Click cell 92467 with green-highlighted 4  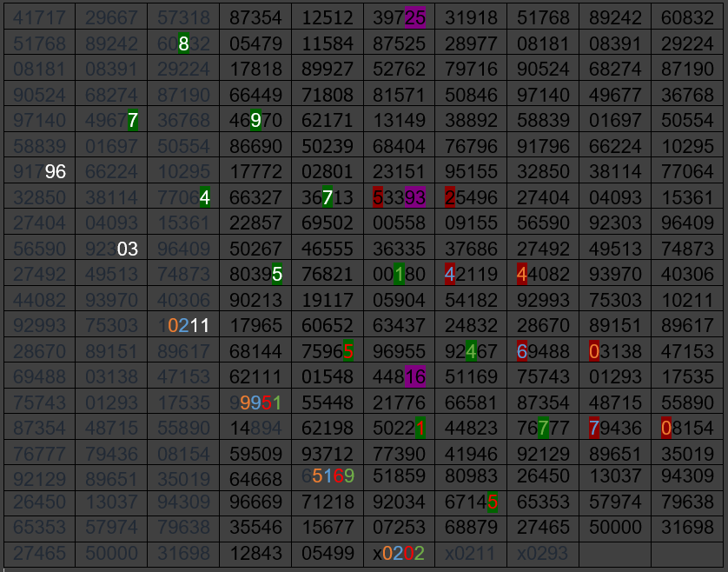[470, 351]
